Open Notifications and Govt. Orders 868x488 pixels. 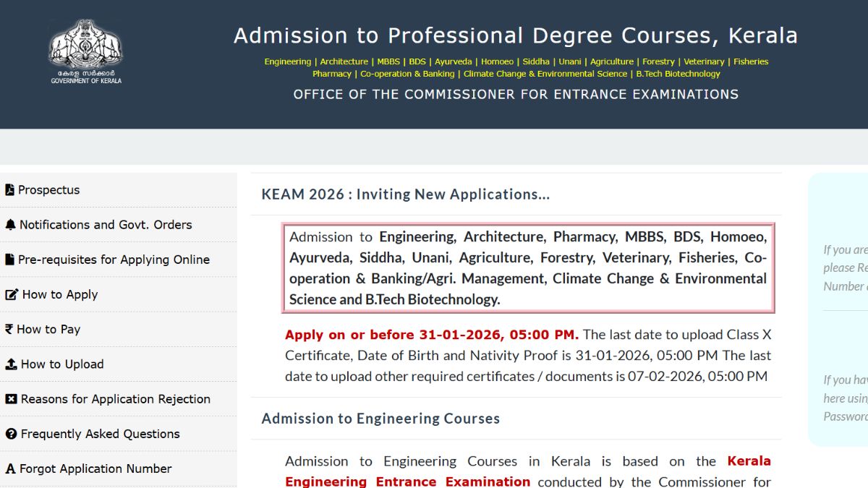coord(106,225)
